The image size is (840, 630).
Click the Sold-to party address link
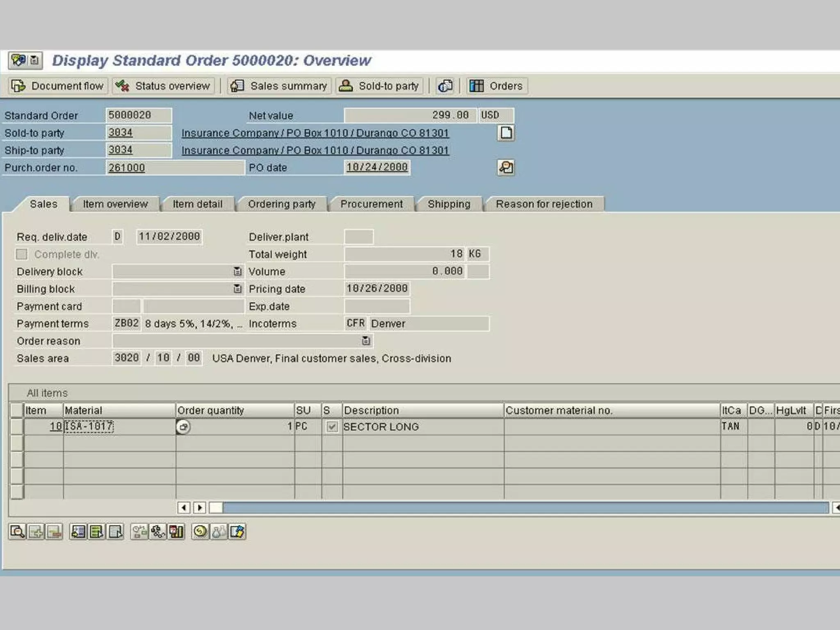pyautogui.click(x=315, y=133)
